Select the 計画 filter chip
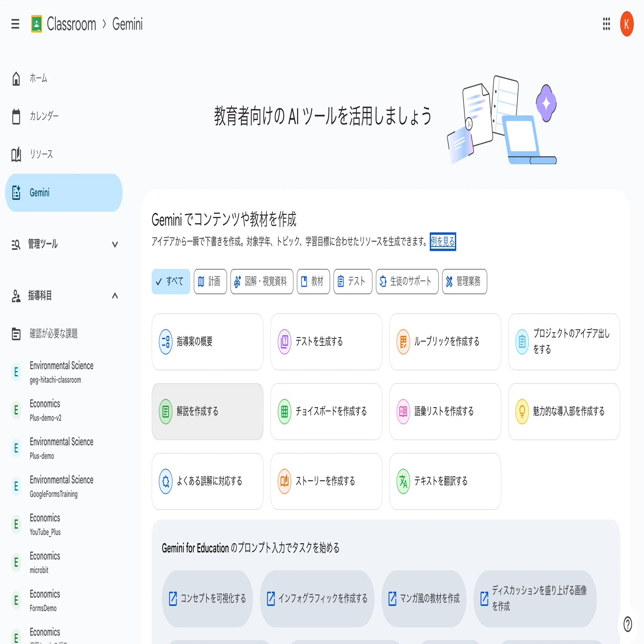This screenshot has height=644, width=644. point(210,282)
